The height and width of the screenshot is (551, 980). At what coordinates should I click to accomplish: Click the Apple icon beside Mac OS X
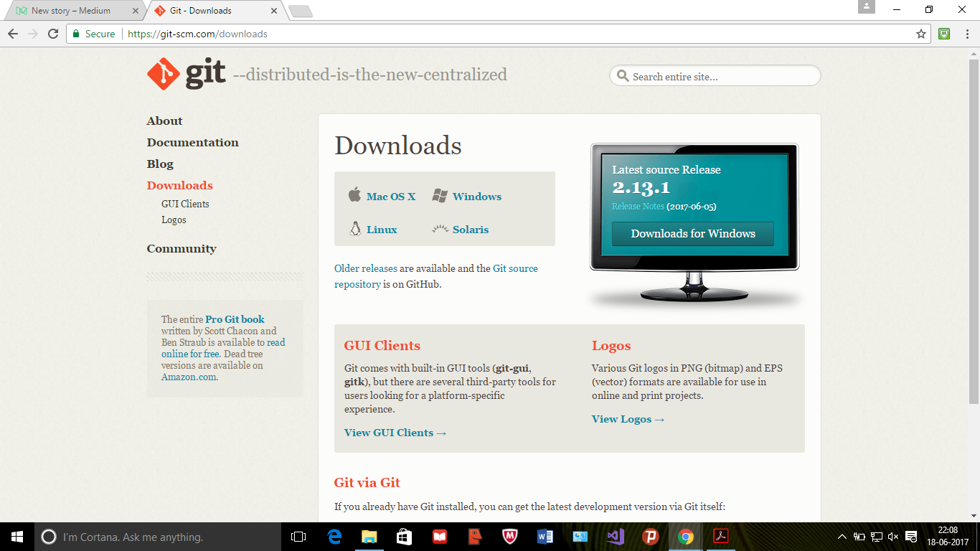coord(354,195)
